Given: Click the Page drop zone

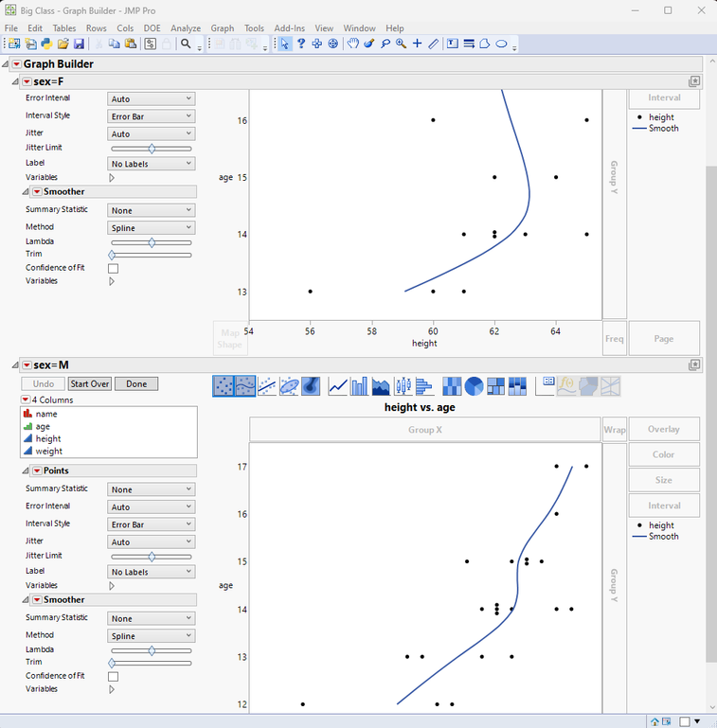Looking at the screenshot, I should pyautogui.click(x=664, y=339).
